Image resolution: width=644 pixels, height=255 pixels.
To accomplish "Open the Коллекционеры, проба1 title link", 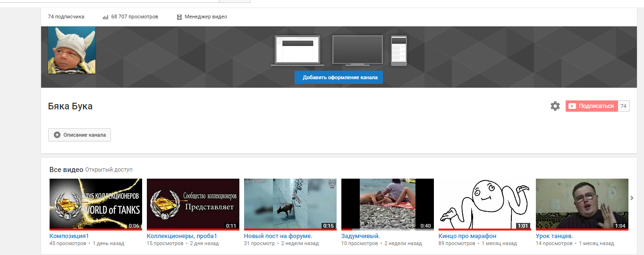I will 182,236.
